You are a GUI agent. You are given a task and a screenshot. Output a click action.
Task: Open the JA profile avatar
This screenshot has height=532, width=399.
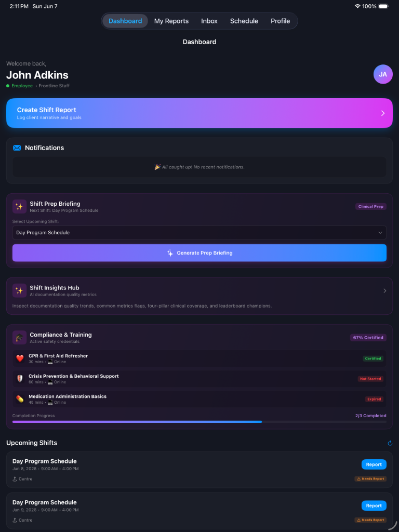[383, 74]
